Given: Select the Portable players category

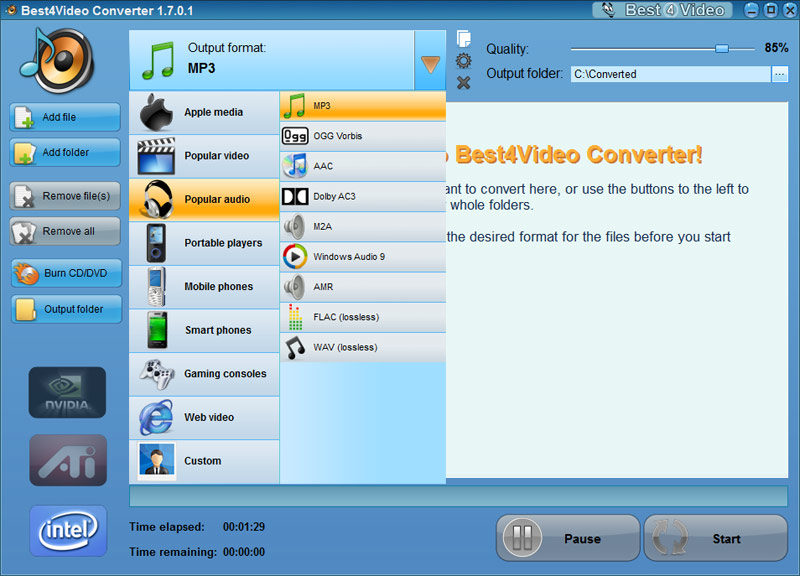Looking at the screenshot, I should coord(204,243).
